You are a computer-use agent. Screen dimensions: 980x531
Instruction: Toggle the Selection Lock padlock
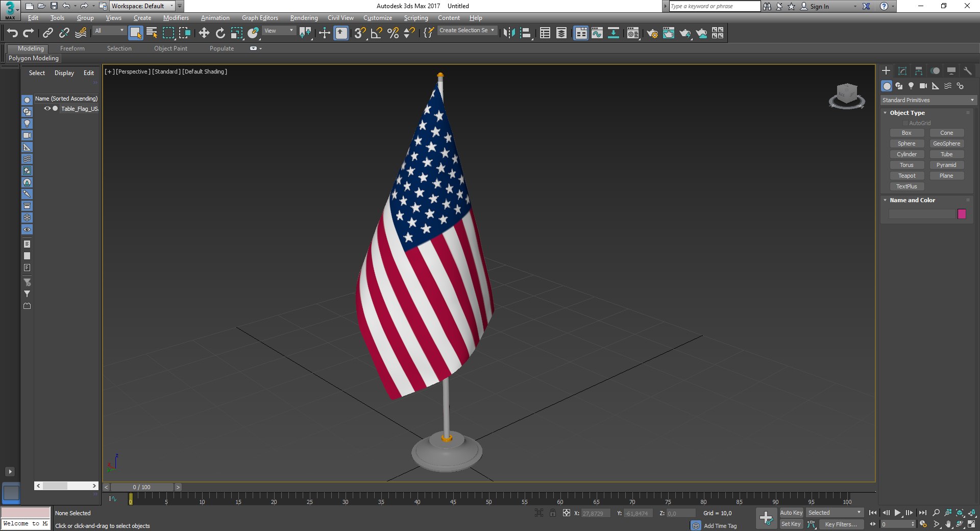pos(553,513)
